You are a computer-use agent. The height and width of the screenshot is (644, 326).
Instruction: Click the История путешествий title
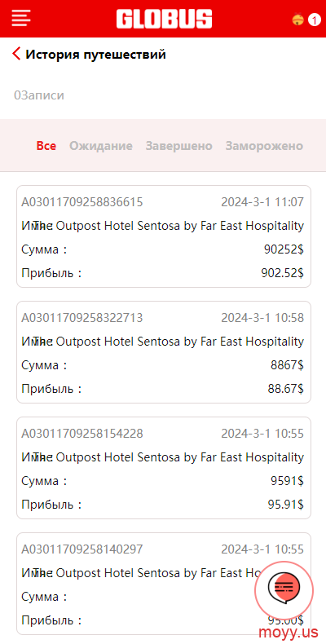95,55
